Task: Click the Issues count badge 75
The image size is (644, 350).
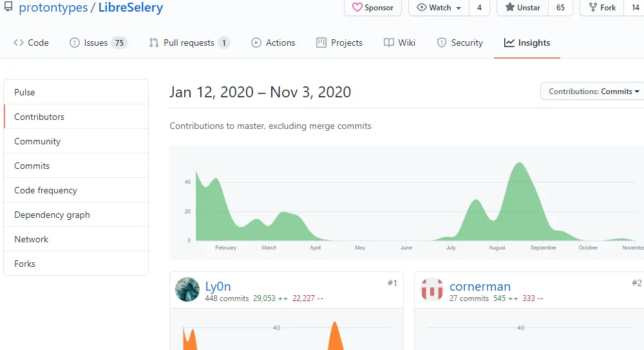Action: tap(119, 43)
